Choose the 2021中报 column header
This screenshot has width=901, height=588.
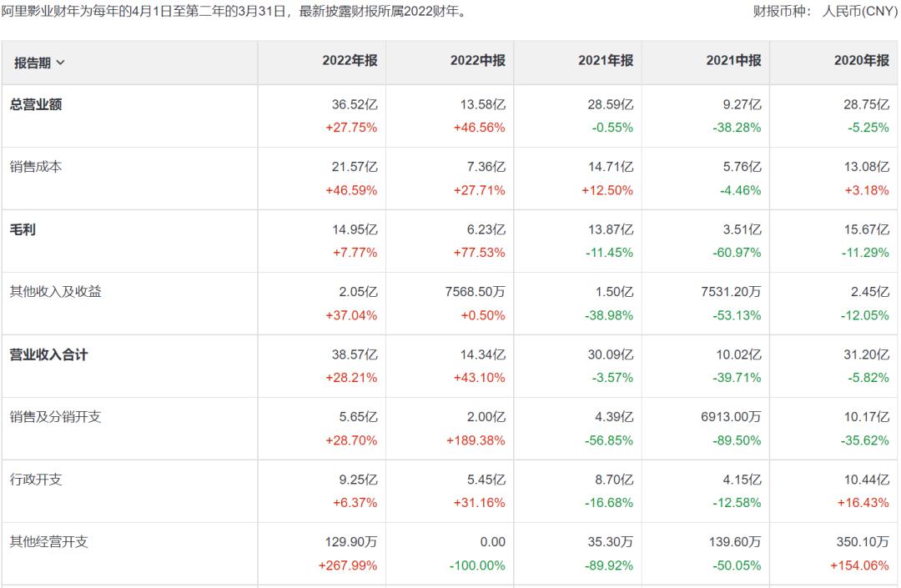(x=733, y=61)
